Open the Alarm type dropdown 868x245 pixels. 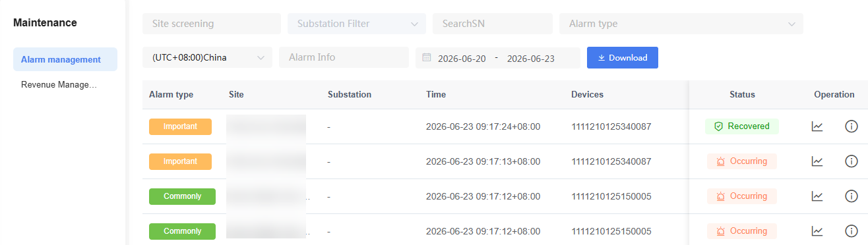click(x=681, y=24)
